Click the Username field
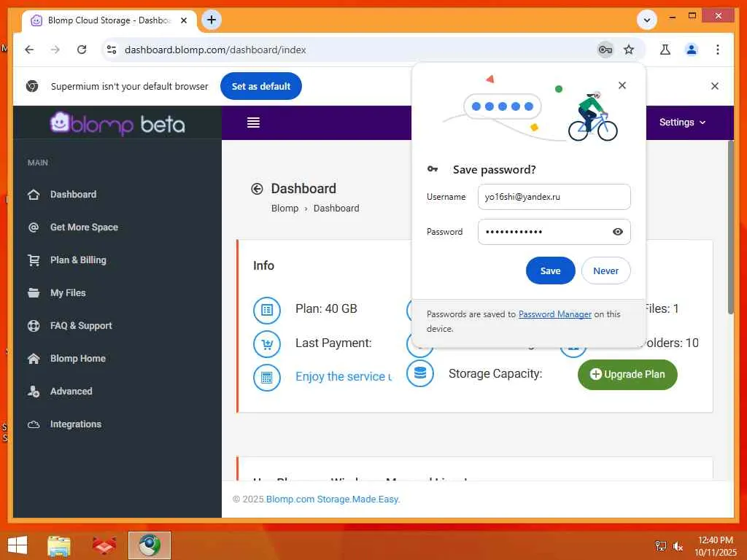The height and width of the screenshot is (560, 747). coord(554,197)
